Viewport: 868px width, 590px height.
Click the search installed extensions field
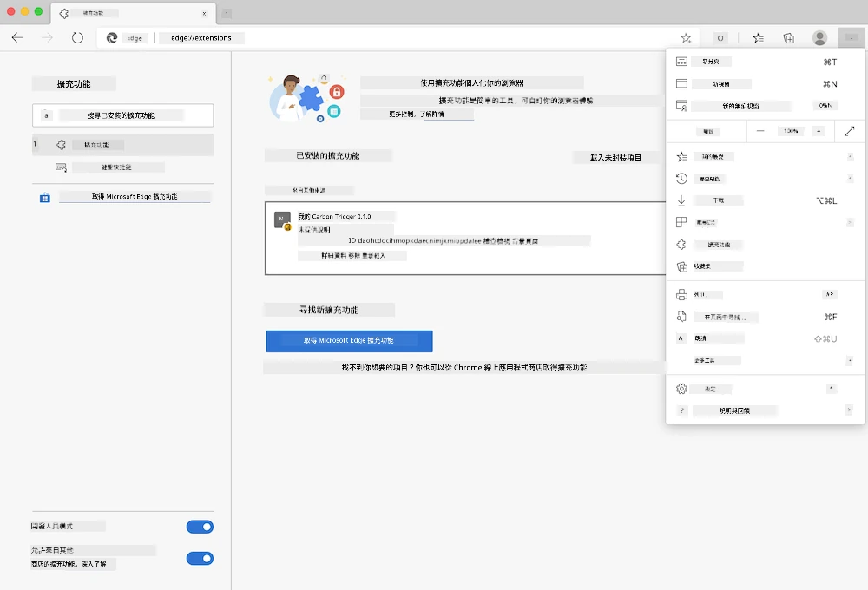coord(123,115)
